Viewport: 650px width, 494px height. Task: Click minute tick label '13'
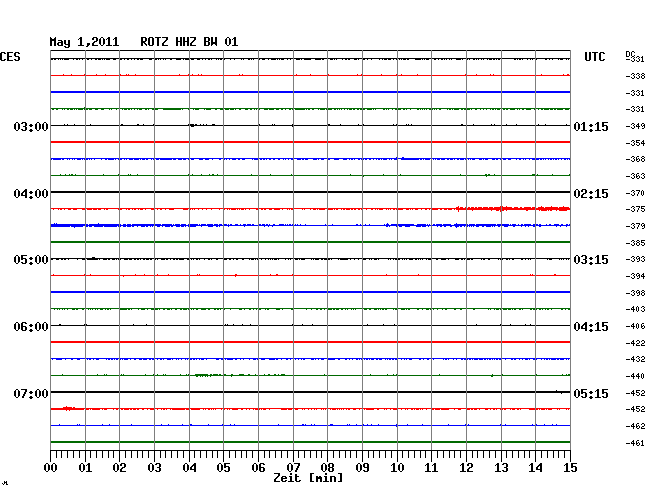click(x=501, y=468)
